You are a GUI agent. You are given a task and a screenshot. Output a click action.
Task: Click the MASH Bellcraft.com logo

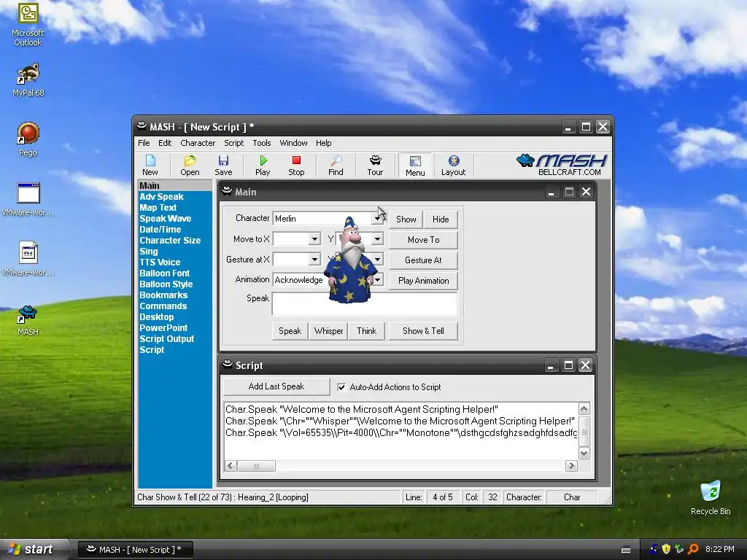[562, 165]
